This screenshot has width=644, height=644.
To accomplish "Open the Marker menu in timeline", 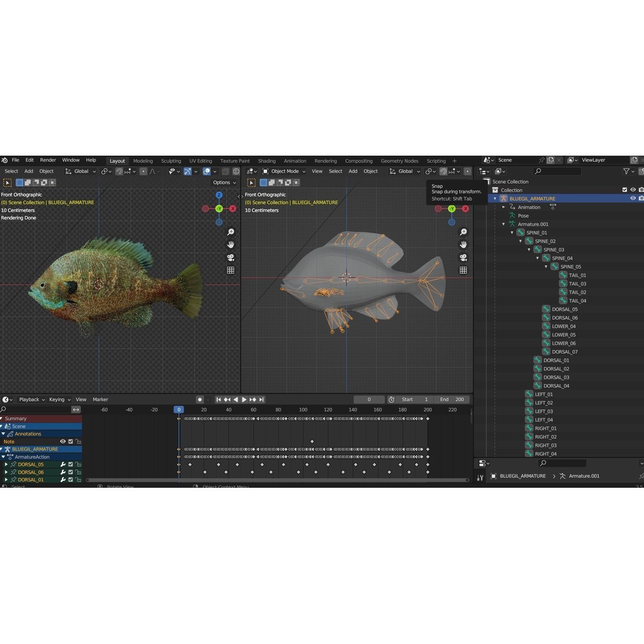I will click(x=100, y=400).
